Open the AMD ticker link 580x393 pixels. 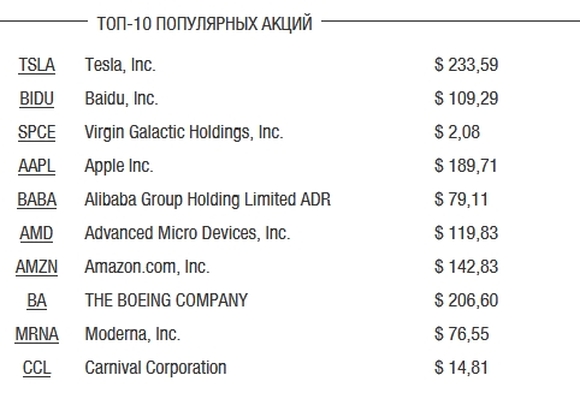pos(36,234)
